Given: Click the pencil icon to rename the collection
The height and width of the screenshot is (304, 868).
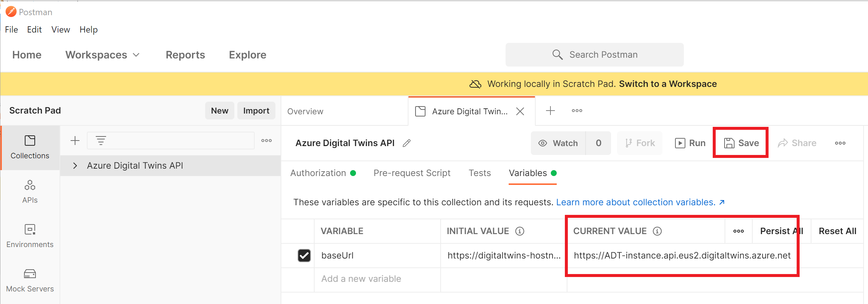Looking at the screenshot, I should (x=407, y=143).
